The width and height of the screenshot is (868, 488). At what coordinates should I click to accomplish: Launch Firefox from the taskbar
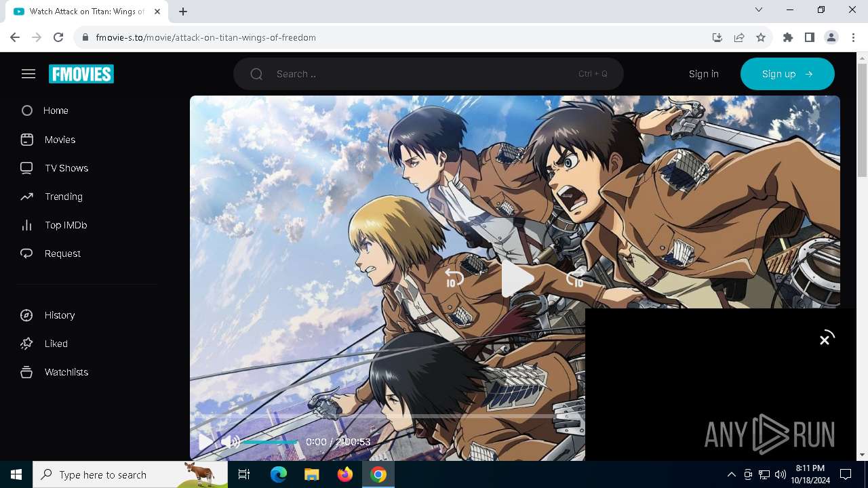pos(345,474)
